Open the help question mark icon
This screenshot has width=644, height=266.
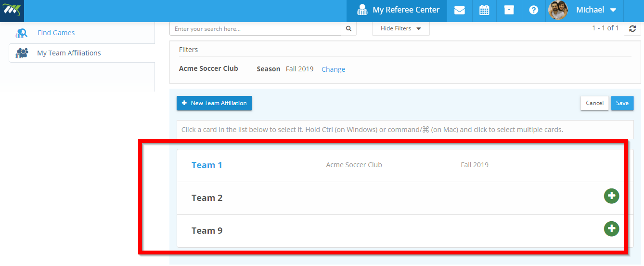coord(534,10)
